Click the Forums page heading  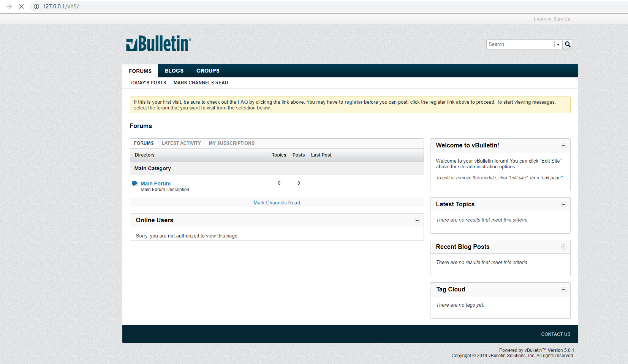click(x=141, y=126)
